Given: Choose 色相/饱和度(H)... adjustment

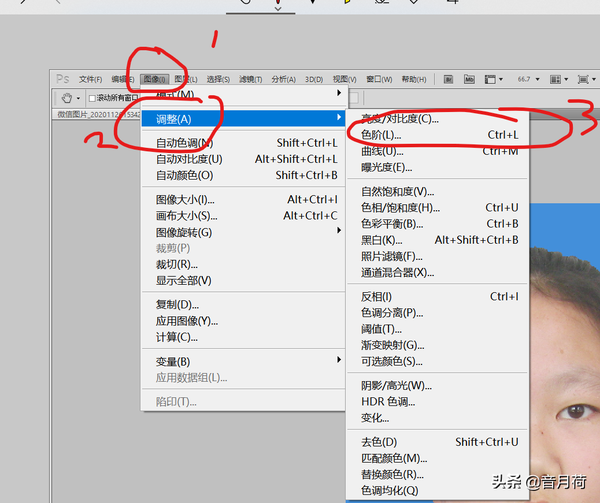Looking at the screenshot, I should click(x=438, y=208).
